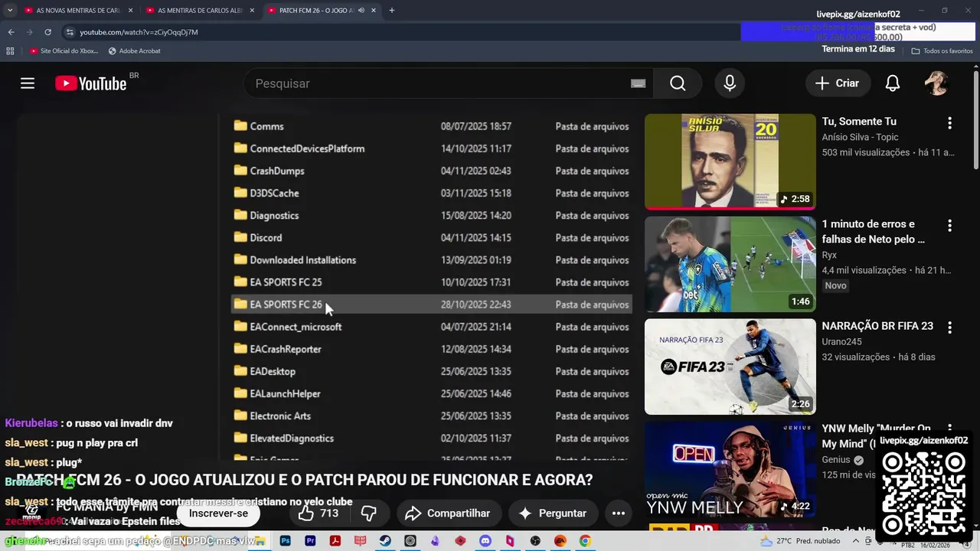Dislike the video with thumbs-down
This screenshot has width=980, height=551.
pos(369,514)
